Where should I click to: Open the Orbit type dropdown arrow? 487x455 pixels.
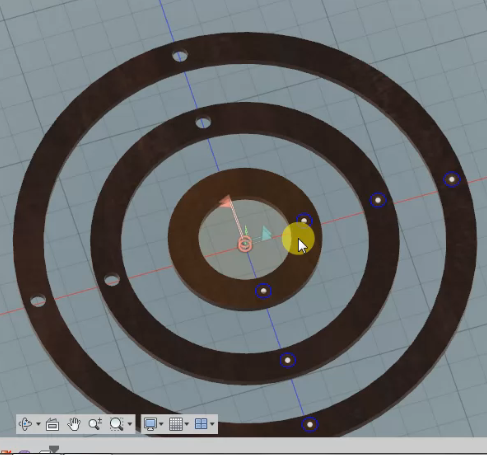point(38,424)
